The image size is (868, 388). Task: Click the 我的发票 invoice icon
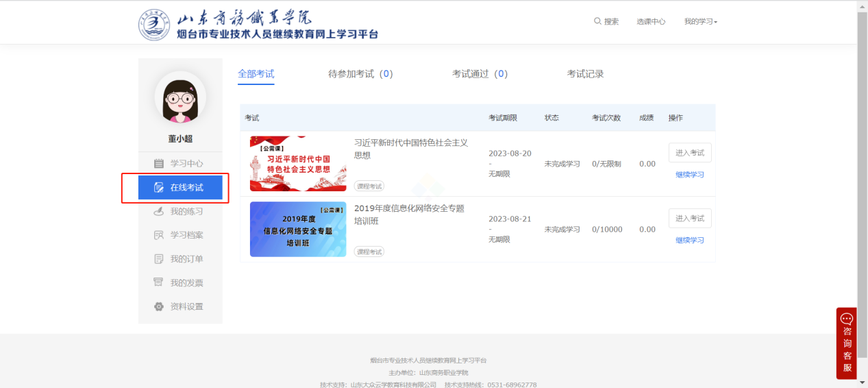point(159,282)
